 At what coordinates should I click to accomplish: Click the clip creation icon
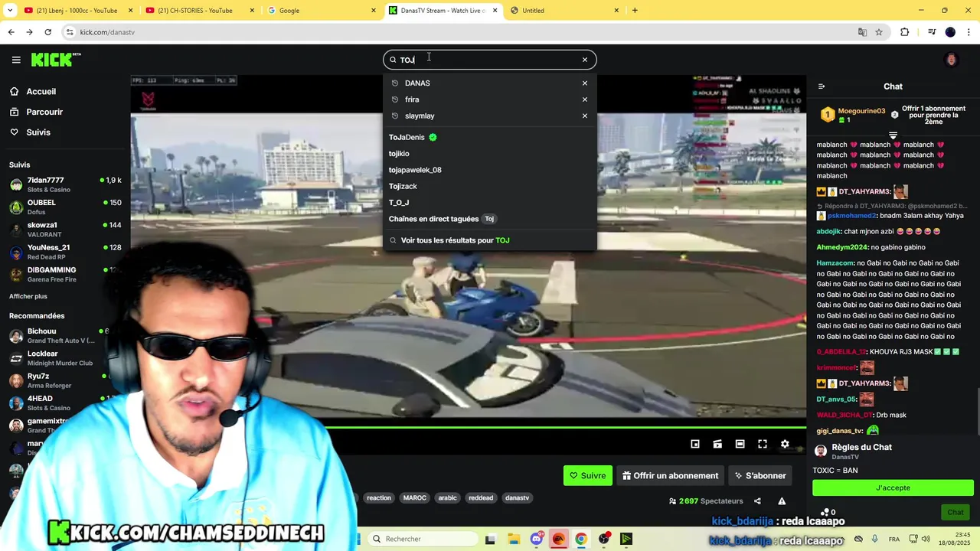pos(717,444)
